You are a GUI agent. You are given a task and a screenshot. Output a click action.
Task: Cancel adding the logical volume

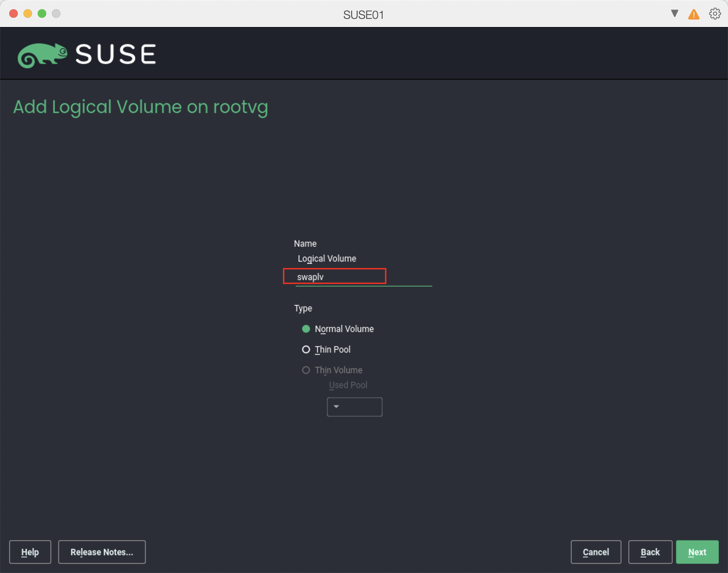click(596, 552)
